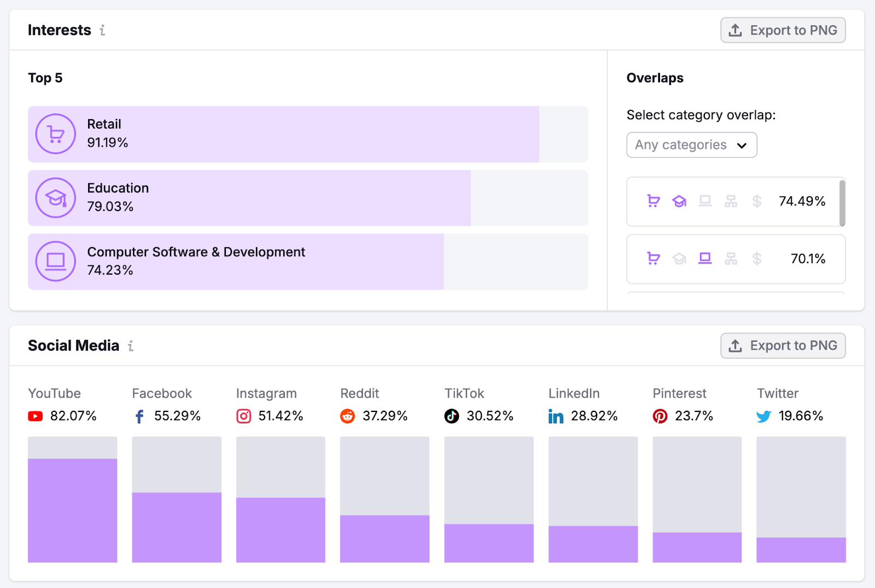Click the Facebook icon

point(139,416)
